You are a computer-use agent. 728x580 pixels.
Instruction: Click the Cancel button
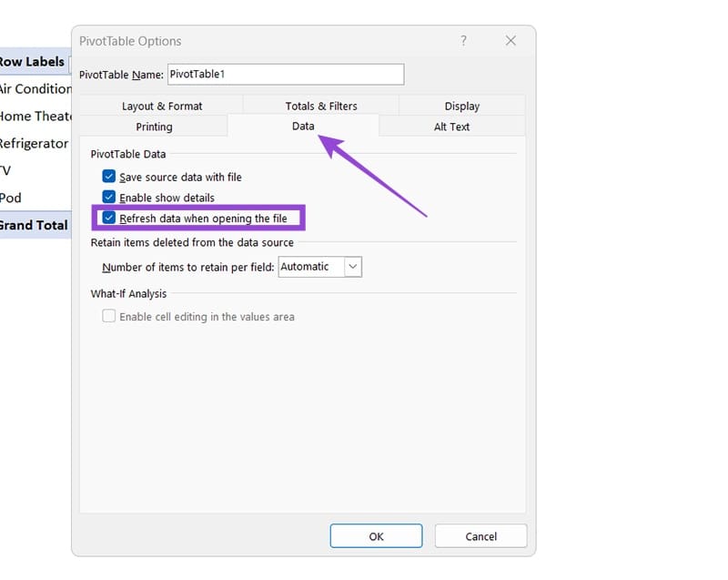pyautogui.click(x=480, y=536)
